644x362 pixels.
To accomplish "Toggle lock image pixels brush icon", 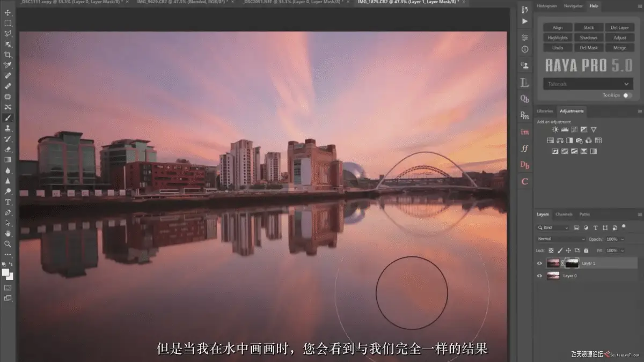I will [560, 250].
